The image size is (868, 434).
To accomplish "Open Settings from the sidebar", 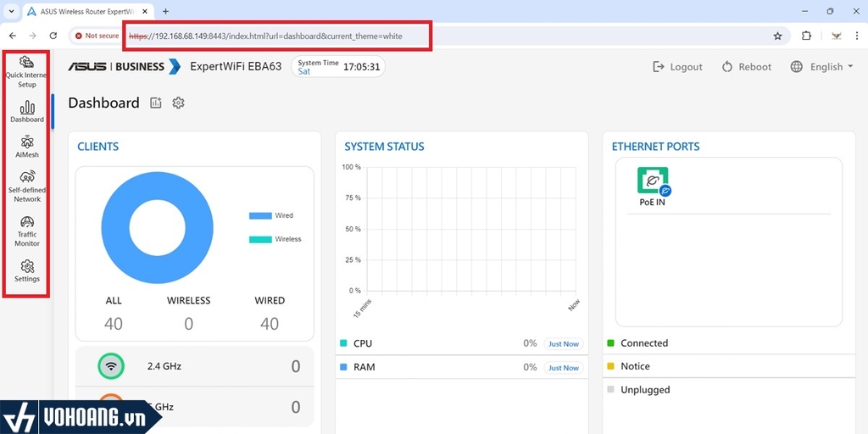I will point(27,270).
